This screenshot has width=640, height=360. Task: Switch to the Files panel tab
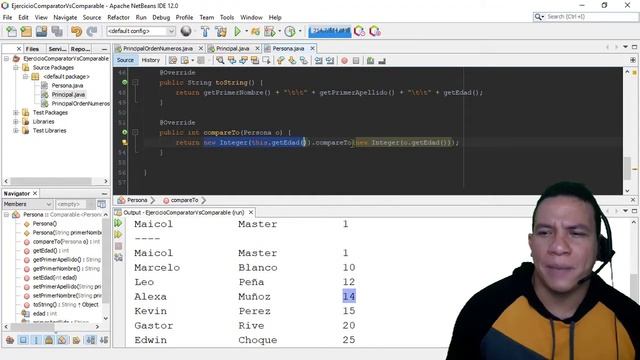click(x=32, y=49)
